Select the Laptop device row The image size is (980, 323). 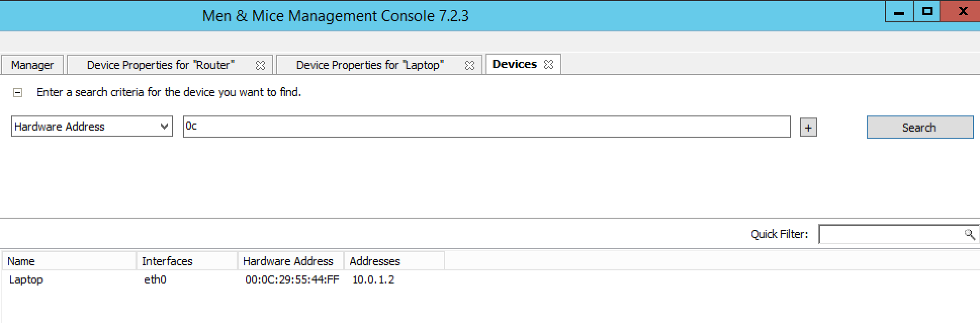click(x=26, y=279)
